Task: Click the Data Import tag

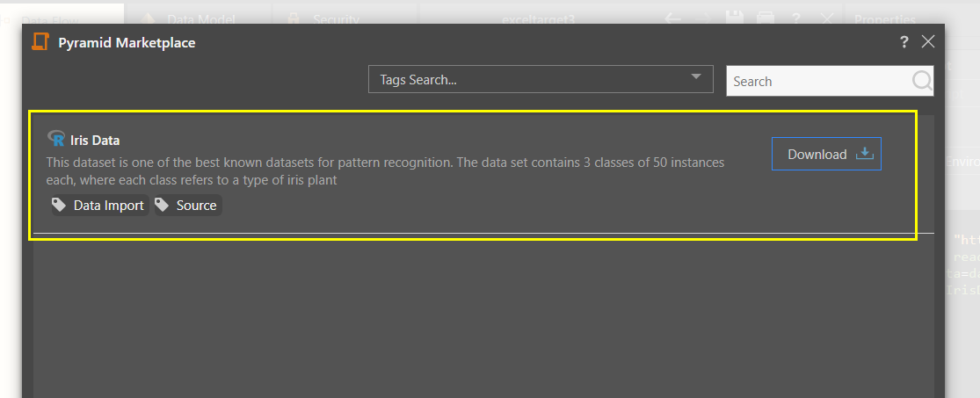Action: coord(98,205)
